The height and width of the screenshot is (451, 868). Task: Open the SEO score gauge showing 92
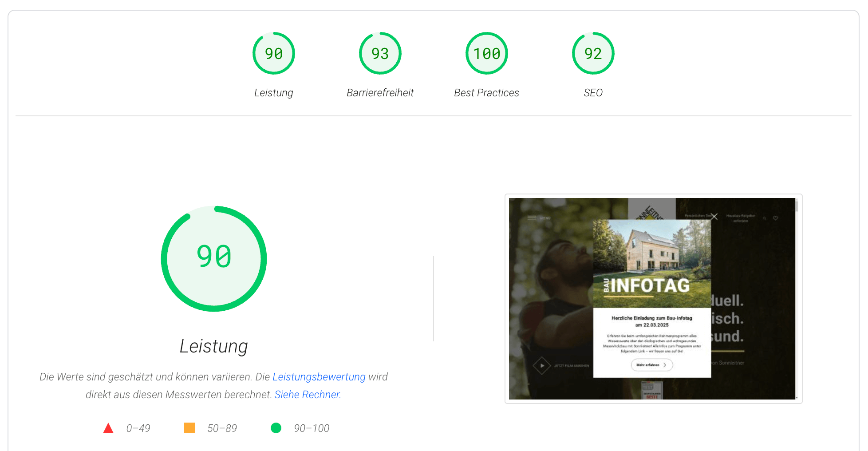(593, 53)
